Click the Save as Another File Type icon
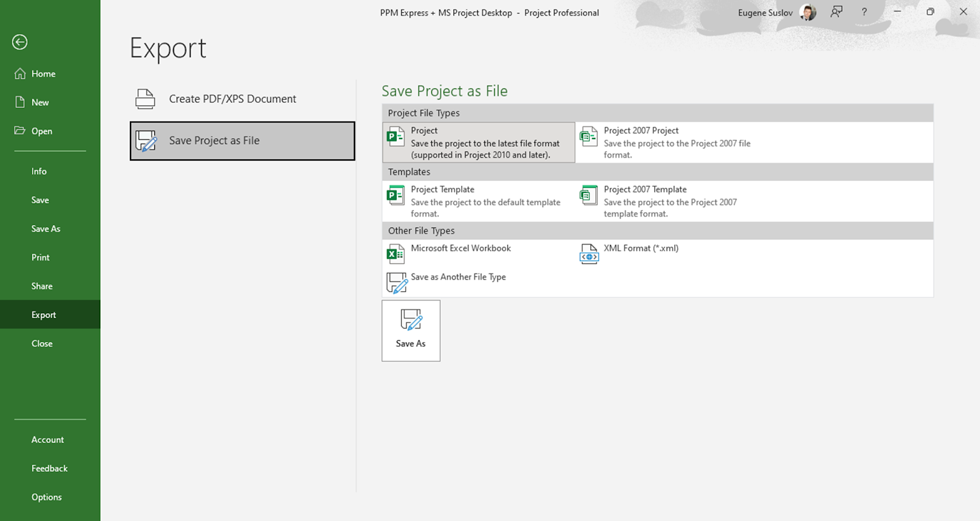The image size is (980, 521). pos(397,283)
